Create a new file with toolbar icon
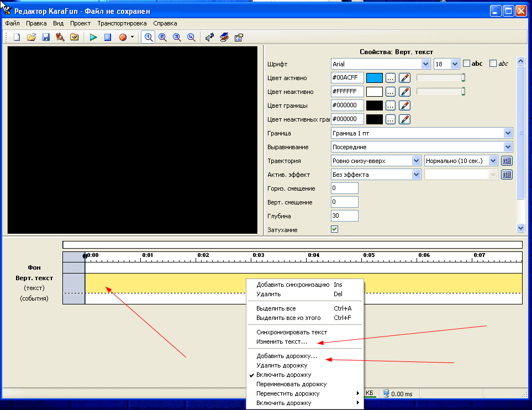The image size is (532, 410). 17,38
